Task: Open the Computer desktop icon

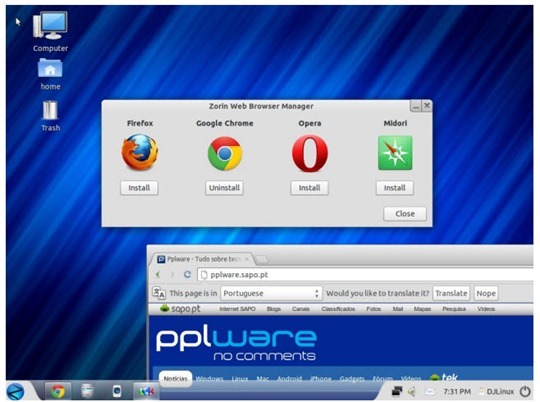Action: [x=50, y=32]
